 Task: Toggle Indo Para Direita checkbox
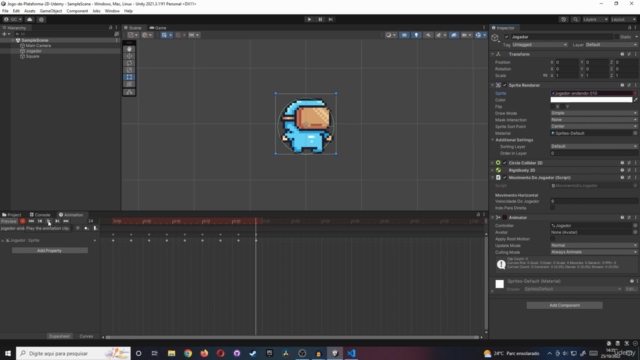553,208
